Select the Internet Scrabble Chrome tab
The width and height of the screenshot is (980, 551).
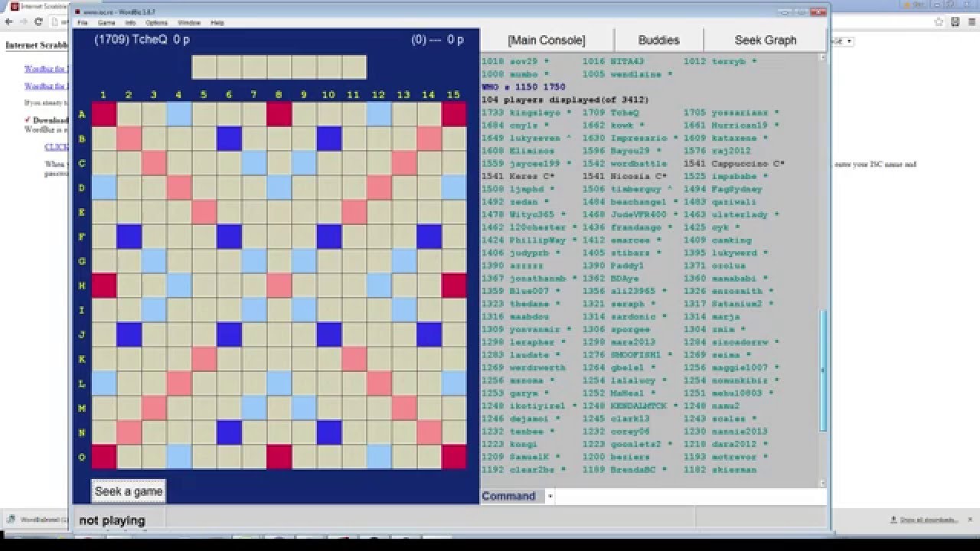coord(38,6)
